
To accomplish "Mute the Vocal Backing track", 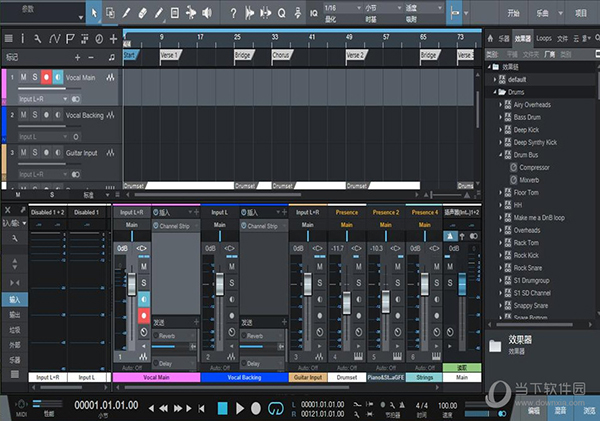I will tap(24, 115).
